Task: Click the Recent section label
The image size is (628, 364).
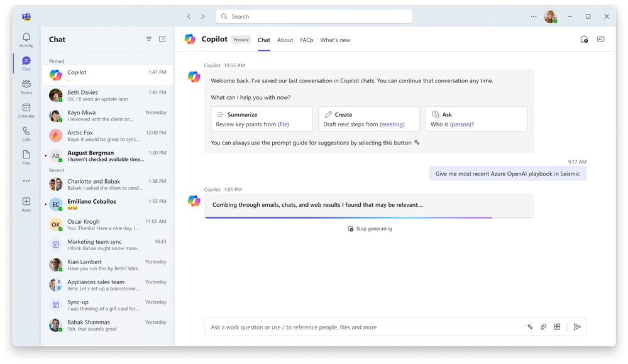Action: 57,170
